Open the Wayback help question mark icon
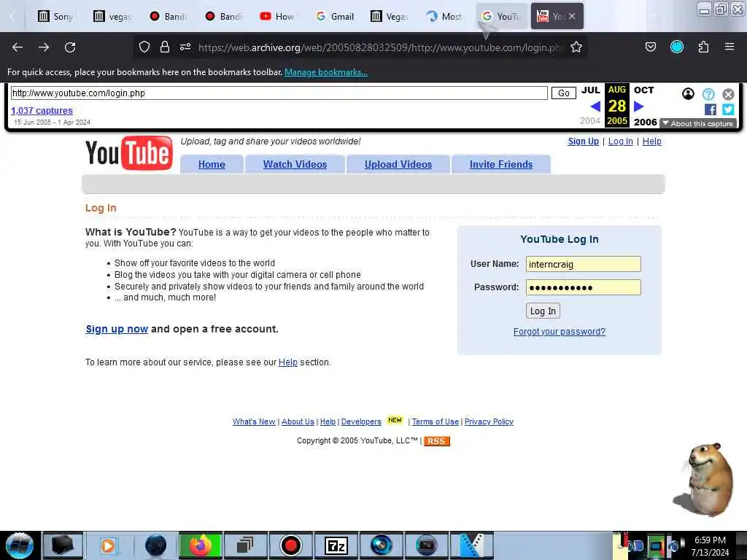This screenshot has height=560, width=747. 708,94
